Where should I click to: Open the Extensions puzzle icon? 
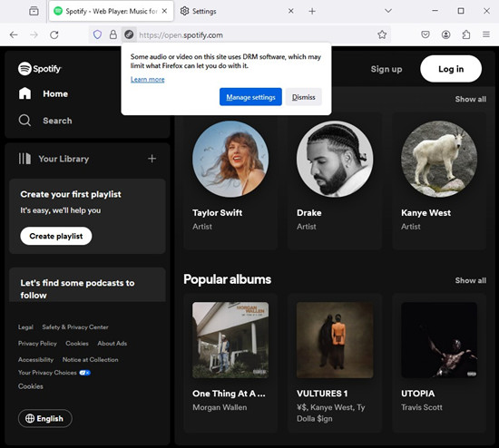466,34
